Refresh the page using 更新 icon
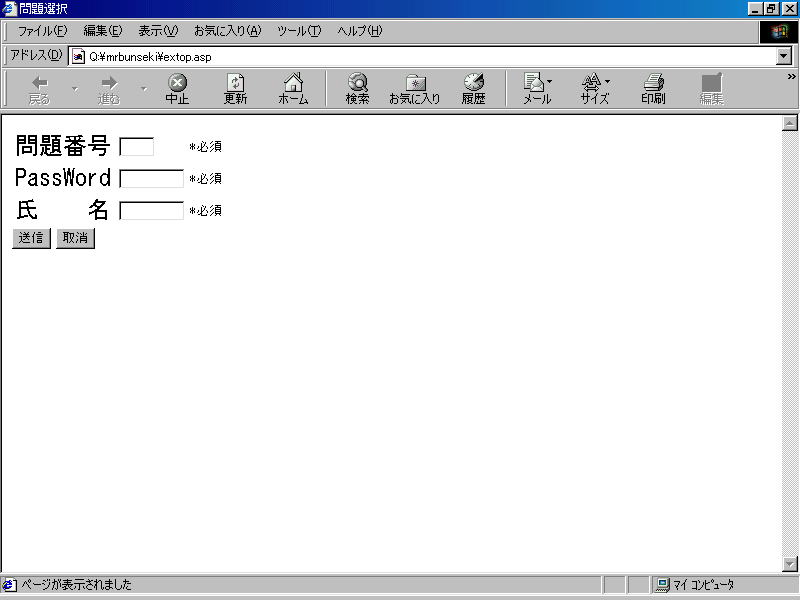Screen dimensions: 800x600 click(235, 90)
